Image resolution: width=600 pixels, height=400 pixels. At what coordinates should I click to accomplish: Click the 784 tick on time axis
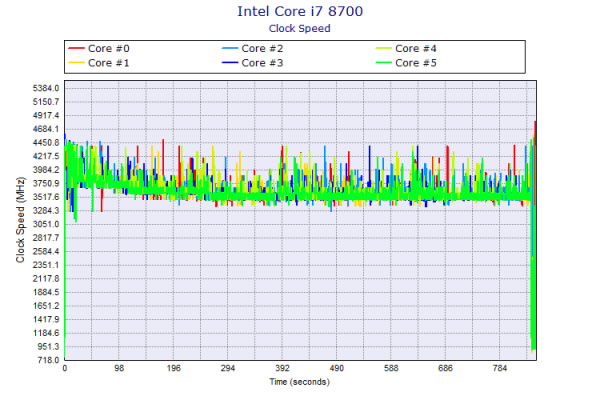click(500, 368)
